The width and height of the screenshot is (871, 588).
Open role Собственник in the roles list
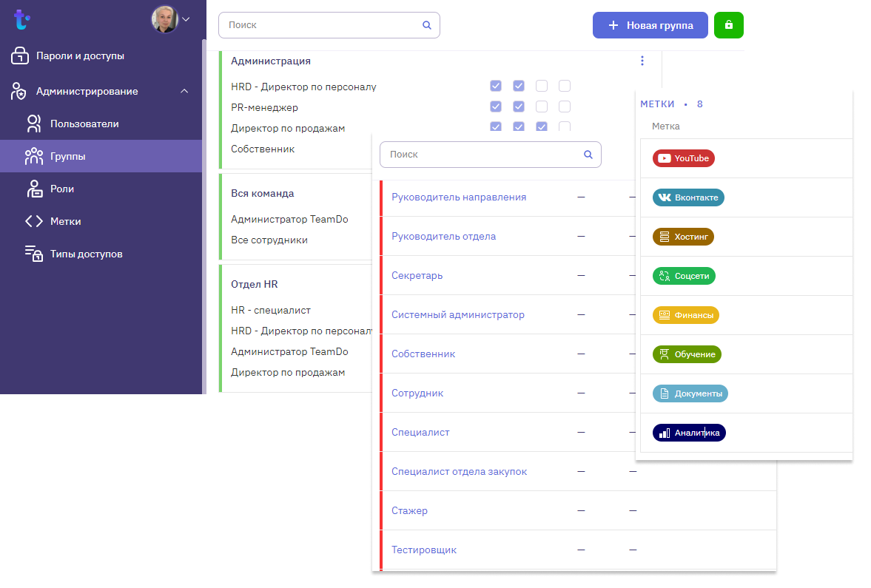(x=423, y=354)
